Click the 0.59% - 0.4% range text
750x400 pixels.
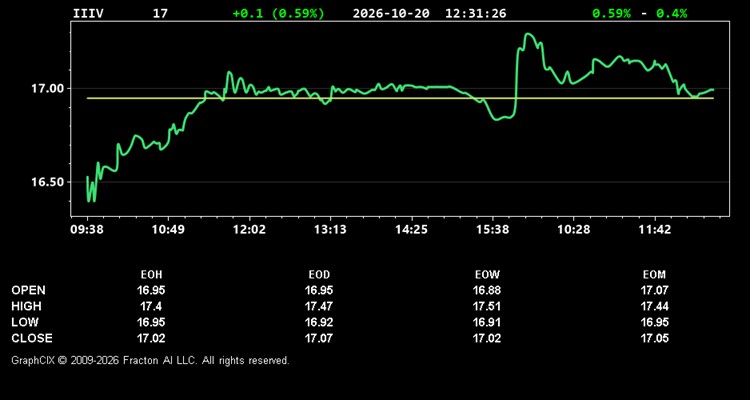coord(640,13)
